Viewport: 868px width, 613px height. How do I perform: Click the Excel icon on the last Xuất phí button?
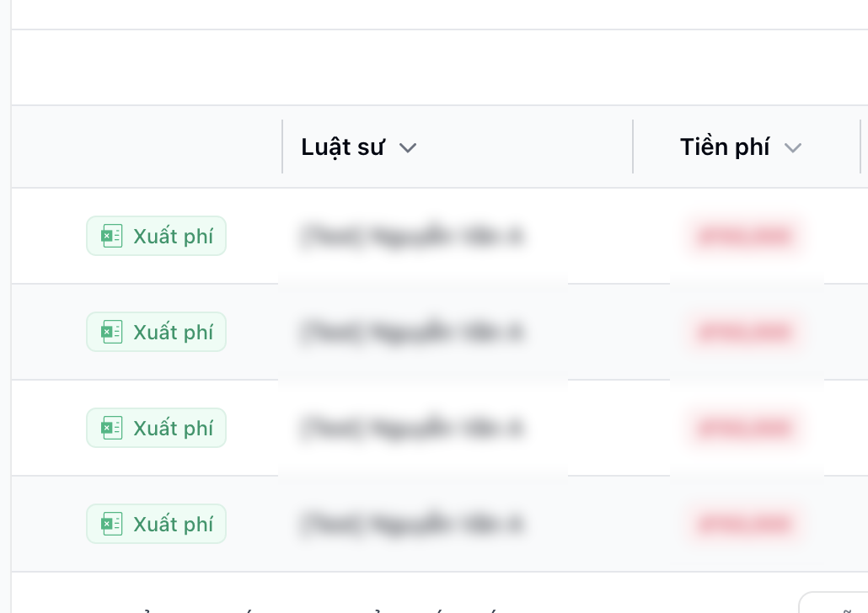point(111,524)
